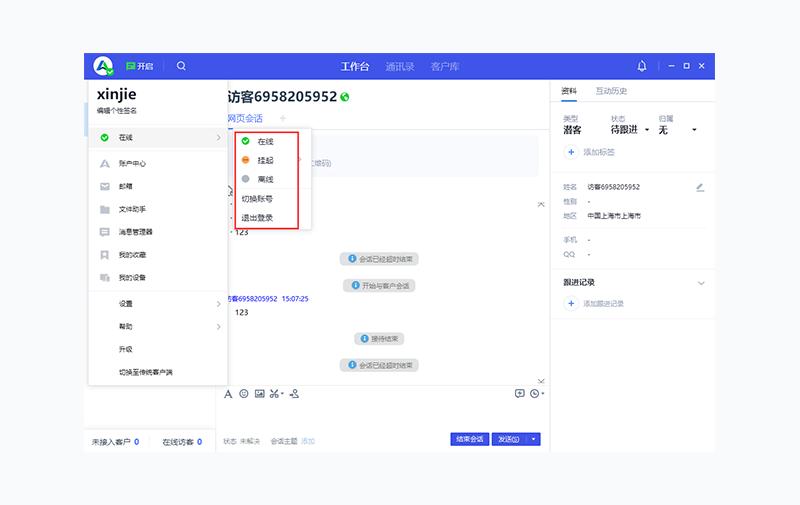Open the emoji picker smiley icon
Image resolution: width=800 pixels, height=505 pixels.
[244, 394]
